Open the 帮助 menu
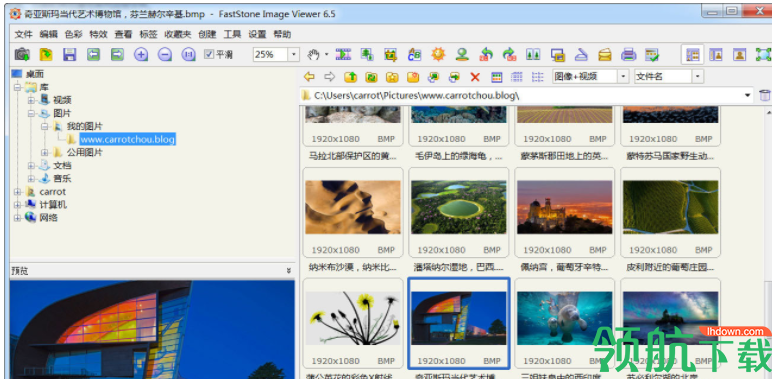The height and width of the screenshot is (379, 772). click(x=282, y=34)
